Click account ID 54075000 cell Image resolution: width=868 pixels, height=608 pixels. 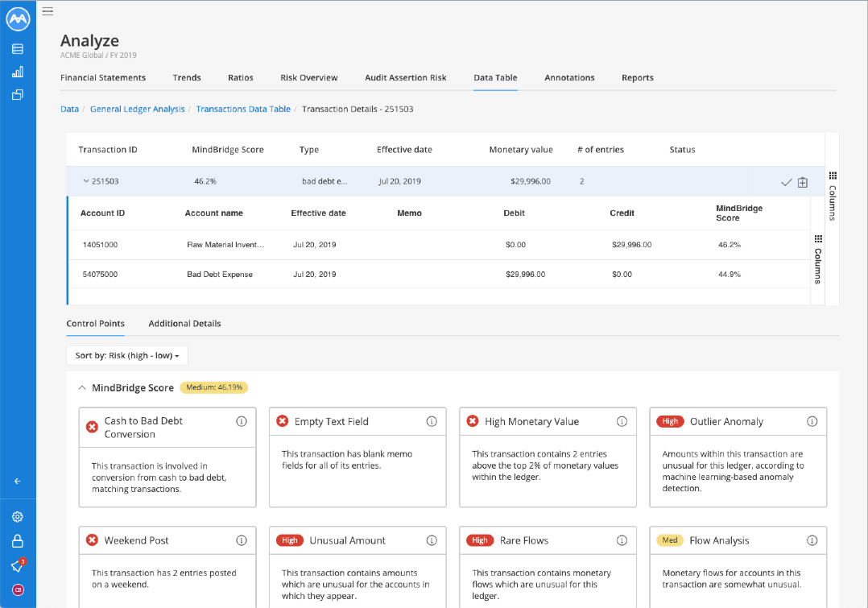100,275
